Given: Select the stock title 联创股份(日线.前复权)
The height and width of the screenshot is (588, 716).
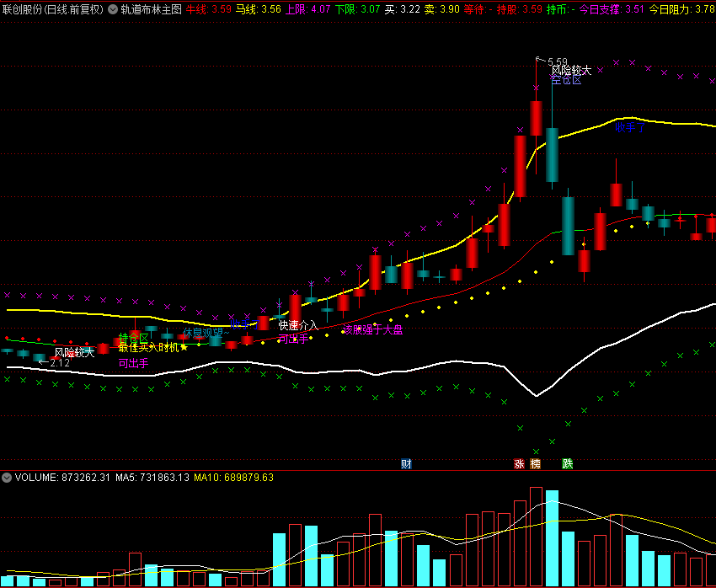Looking at the screenshot, I should pos(53,9).
